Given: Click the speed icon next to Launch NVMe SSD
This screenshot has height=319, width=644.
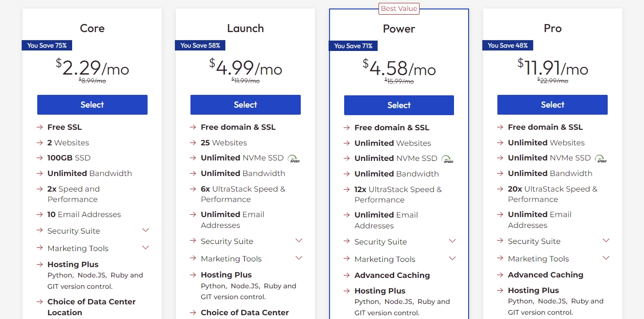Looking at the screenshot, I should 294,159.
